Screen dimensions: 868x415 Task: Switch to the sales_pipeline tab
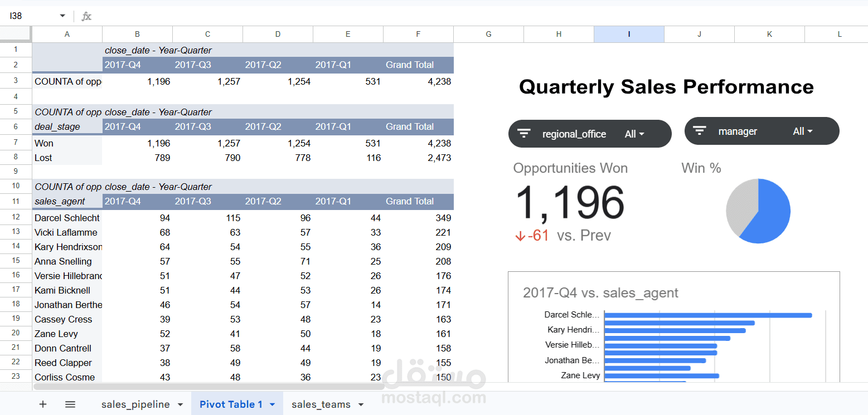(135, 404)
